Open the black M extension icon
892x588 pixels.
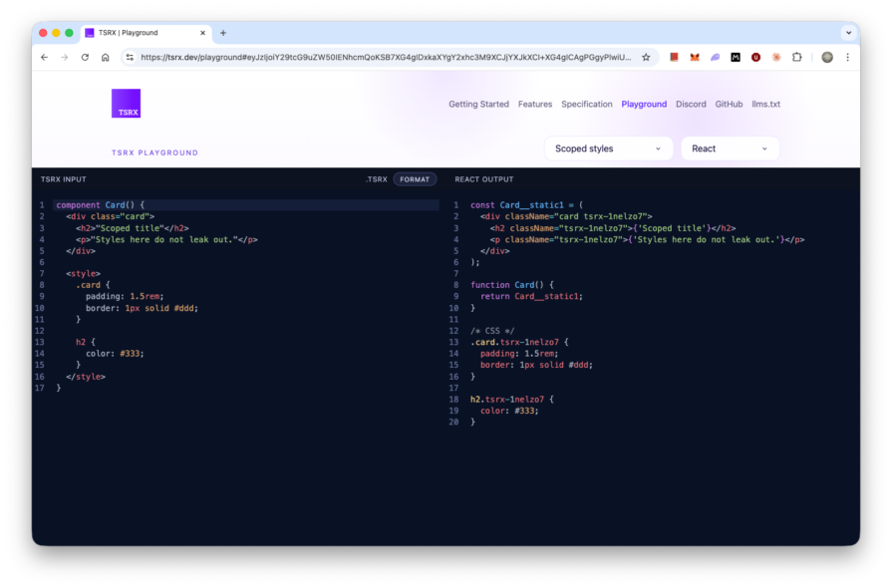(736, 58)
